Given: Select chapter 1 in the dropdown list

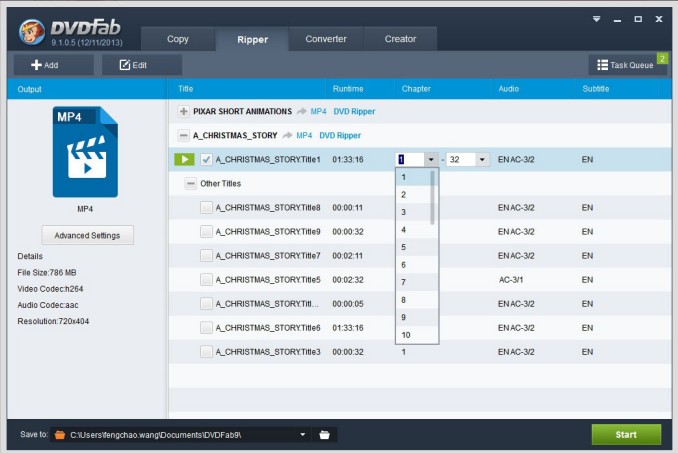Looking at the screenshot, I should 413,177.
